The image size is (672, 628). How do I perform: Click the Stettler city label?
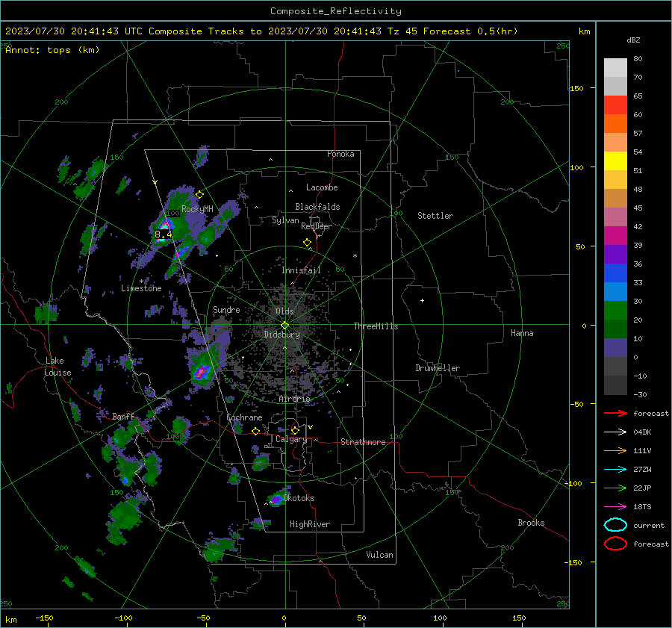tap(435, 216)
